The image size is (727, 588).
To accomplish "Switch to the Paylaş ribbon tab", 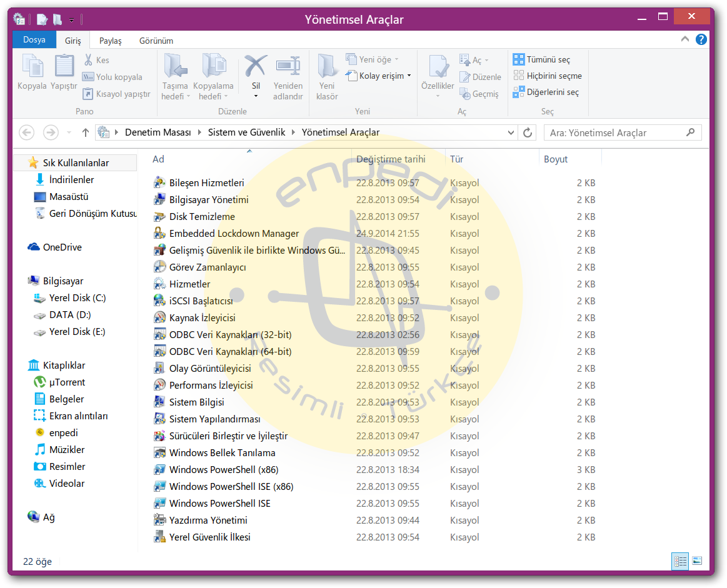I will [x=111, y=41].
